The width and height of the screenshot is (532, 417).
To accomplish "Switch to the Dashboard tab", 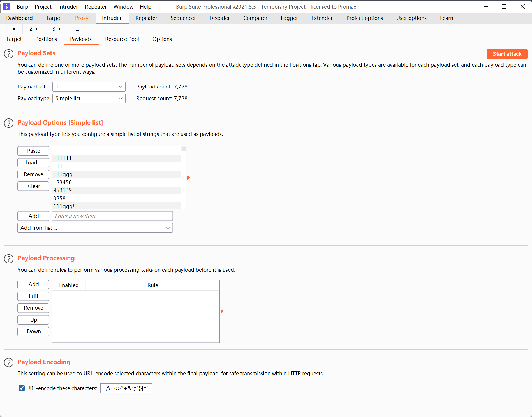I will pos(19,18).
